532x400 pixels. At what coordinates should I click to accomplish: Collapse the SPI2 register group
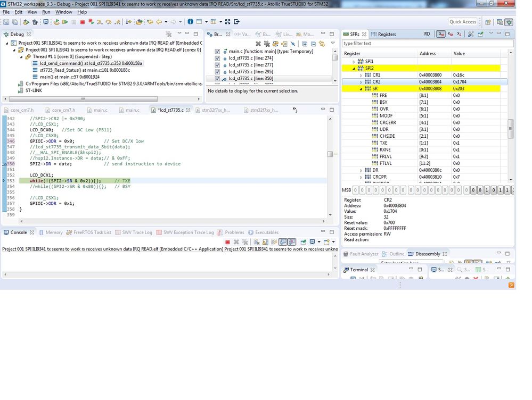click(354, 69)
